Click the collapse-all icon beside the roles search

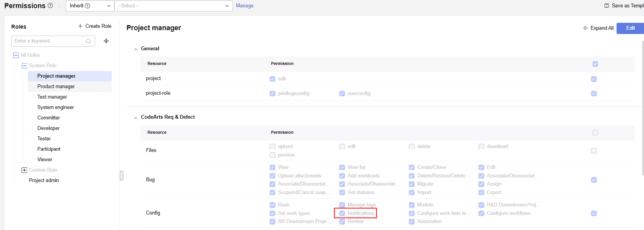106,41
